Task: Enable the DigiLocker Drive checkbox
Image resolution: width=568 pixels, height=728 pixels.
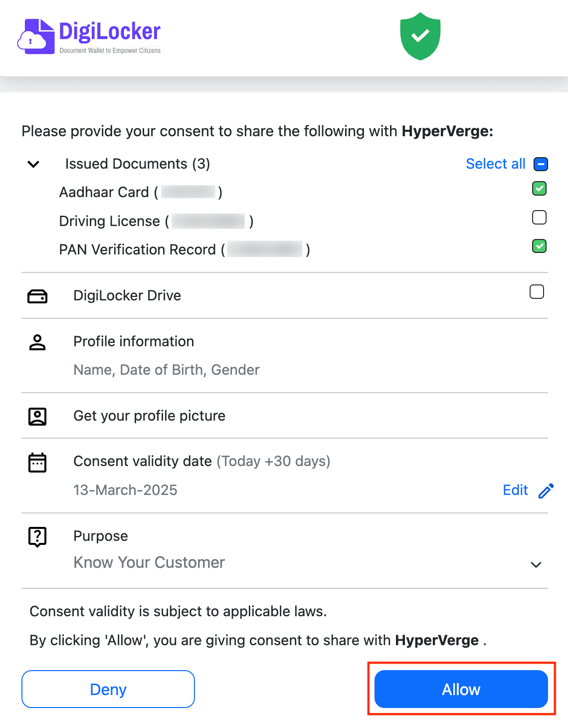Action: 537,292
